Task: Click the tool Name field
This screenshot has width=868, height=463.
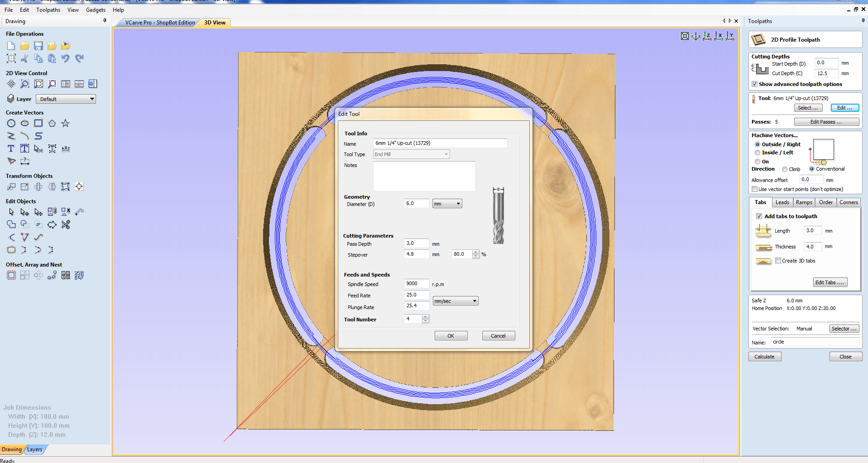Action: [x=440, y=143]
